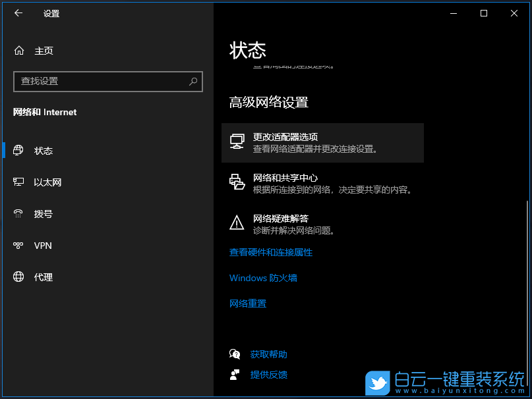
Task: Click the dial-up phone icon beside 拨号
Action: coord(18,213)
